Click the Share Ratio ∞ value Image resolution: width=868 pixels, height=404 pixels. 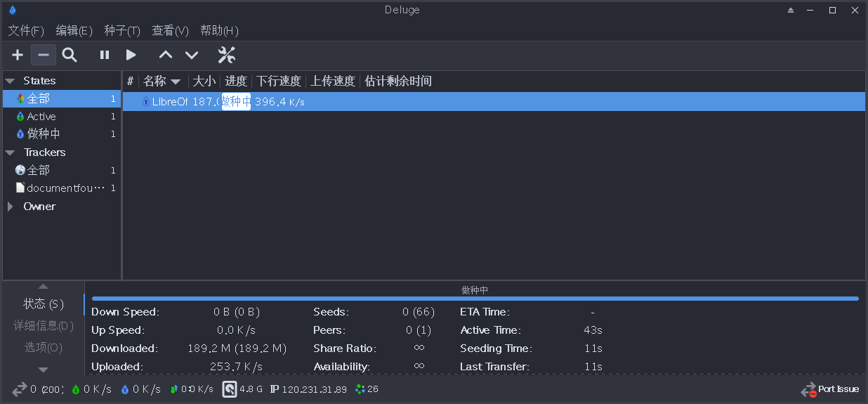[419, 348]
